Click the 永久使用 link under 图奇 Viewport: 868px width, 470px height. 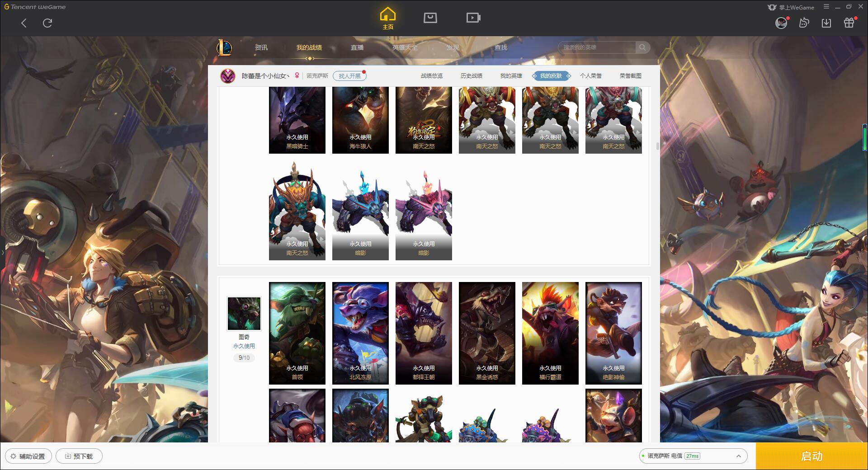pos(244,346)
